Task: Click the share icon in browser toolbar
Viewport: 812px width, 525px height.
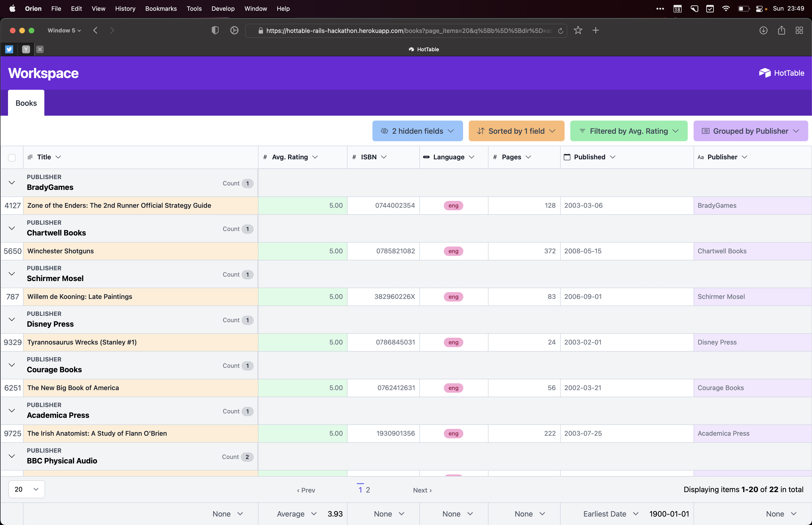Action: click(781, 30)
